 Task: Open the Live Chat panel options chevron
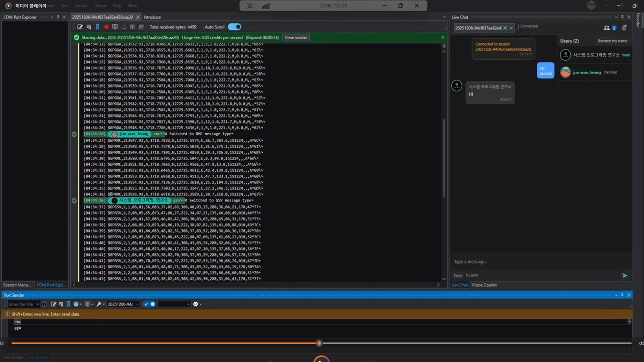tap(616, 17)
